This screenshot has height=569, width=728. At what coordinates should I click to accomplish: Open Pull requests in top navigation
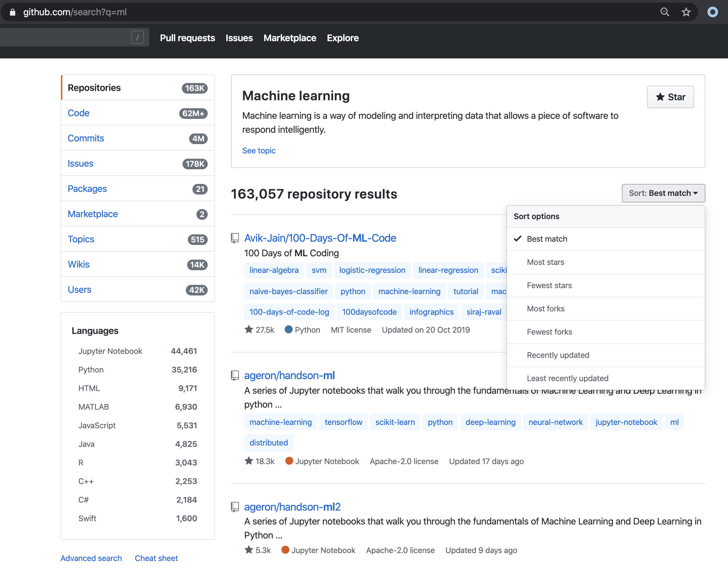[187, 38]
